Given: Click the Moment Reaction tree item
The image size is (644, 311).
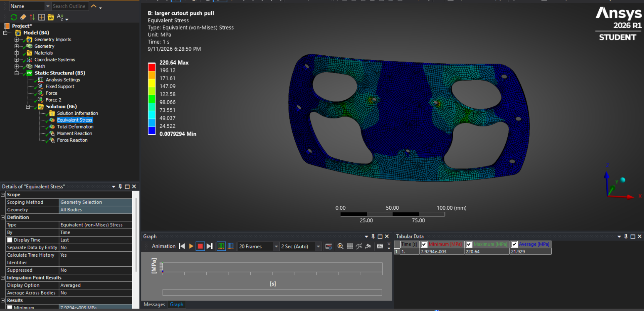Looking at the screenshot, I should point(75,134).
